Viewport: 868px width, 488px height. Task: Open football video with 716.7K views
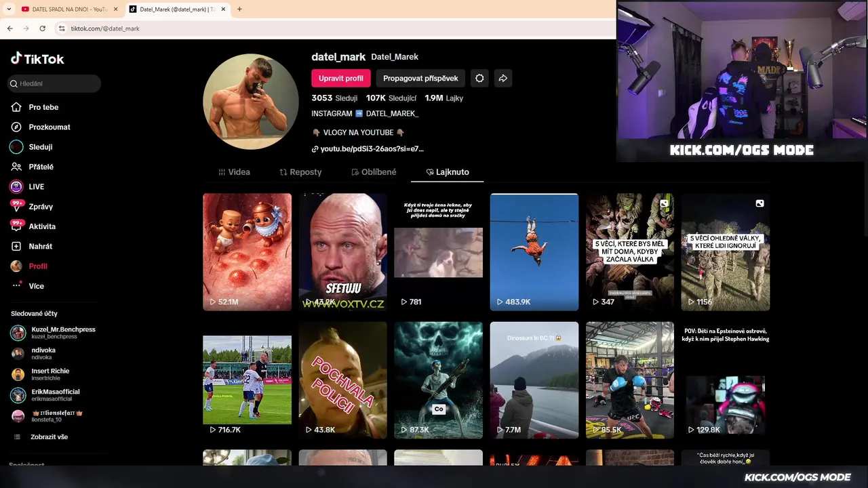tap(247, 380)
